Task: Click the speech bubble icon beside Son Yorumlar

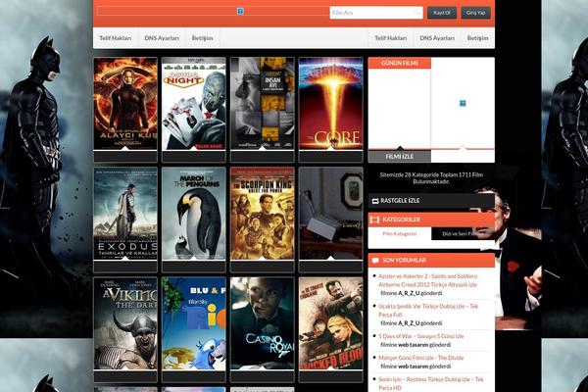Action: (x=375, y=261)
